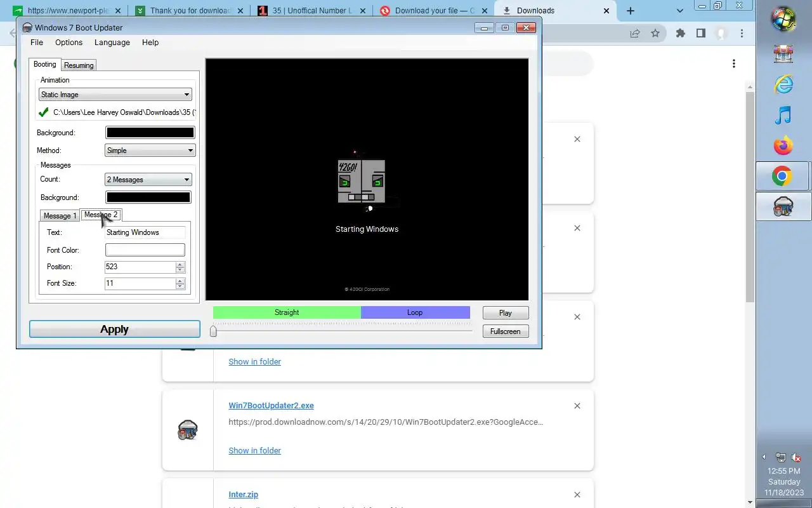Switch to the Download your file tab
Viewport: 812px width, 508px height.
(x=435, y=11)
